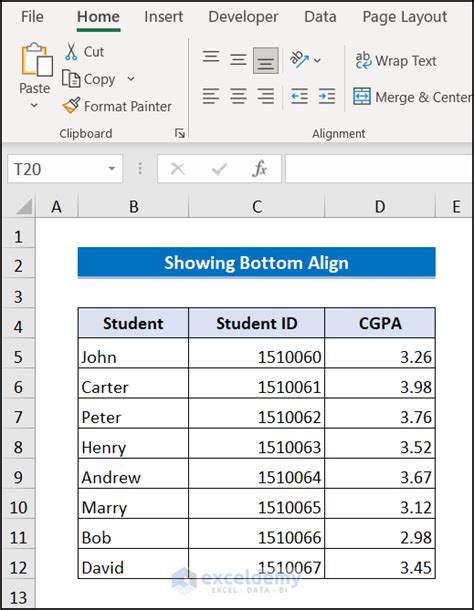Click Merge & Center
Screen dimensions: 474x610
pos(413,96)
